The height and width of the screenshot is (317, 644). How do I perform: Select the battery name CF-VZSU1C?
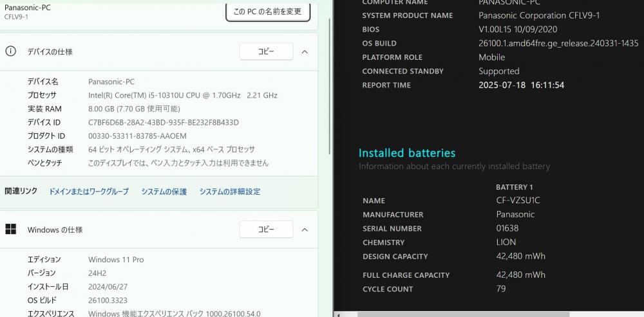[518, 201]
